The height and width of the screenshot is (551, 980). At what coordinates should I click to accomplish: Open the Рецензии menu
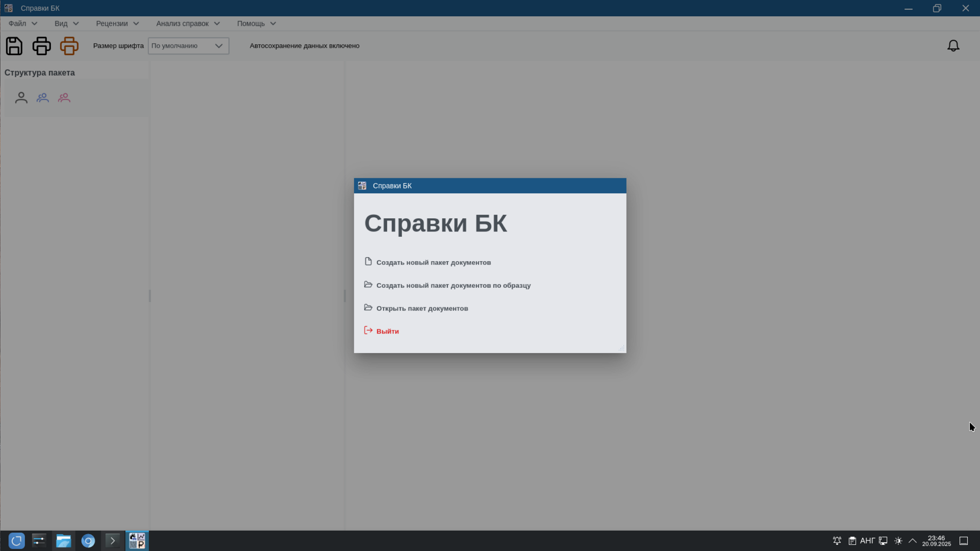pyautogui.click(x=117, y=23)
